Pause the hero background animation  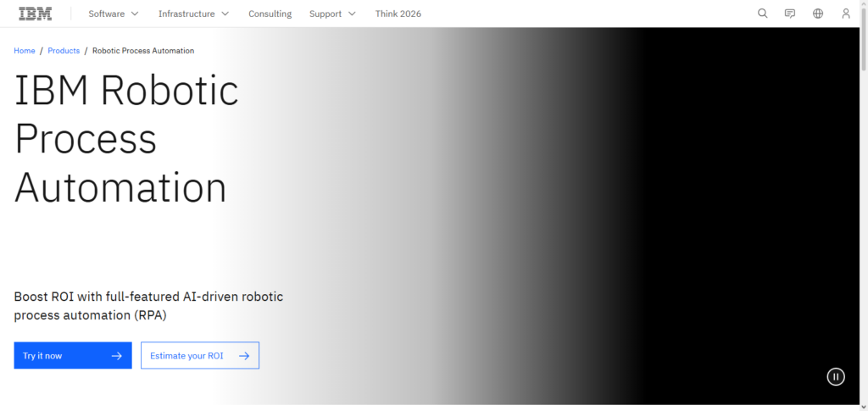point(836,377)
